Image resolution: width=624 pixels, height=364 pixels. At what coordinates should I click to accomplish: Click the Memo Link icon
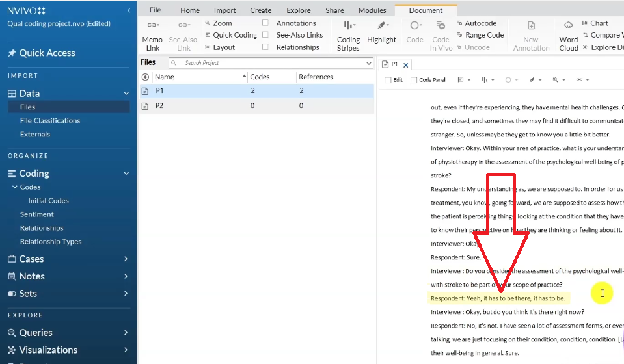tap(152, 25)
